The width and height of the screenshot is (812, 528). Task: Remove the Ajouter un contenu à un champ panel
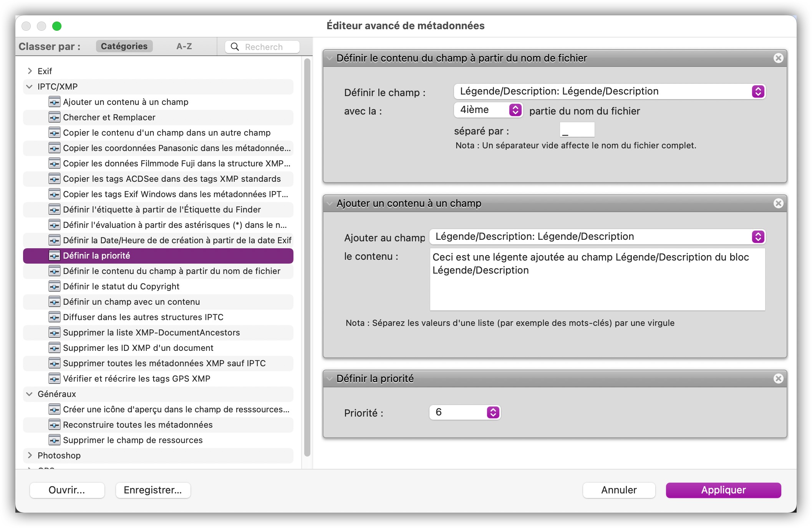tap(778, 203)
